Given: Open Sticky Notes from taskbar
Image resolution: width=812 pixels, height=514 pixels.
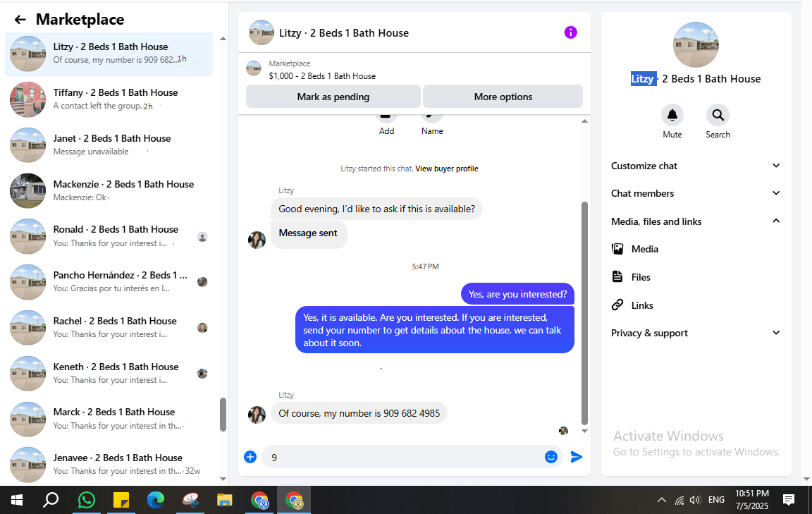Looking at the screenshot, I should pos(121,500).
